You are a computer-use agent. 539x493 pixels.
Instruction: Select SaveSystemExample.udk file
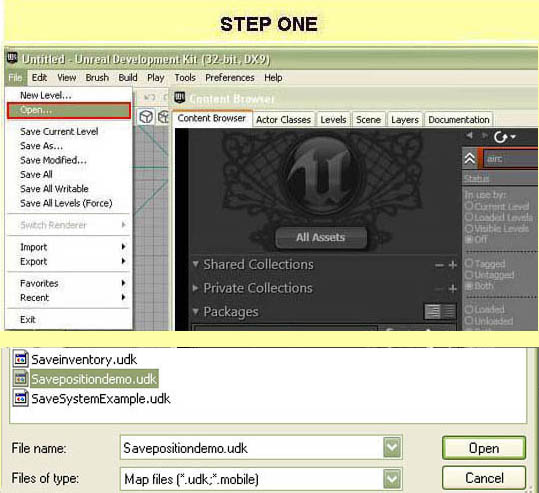91,399
